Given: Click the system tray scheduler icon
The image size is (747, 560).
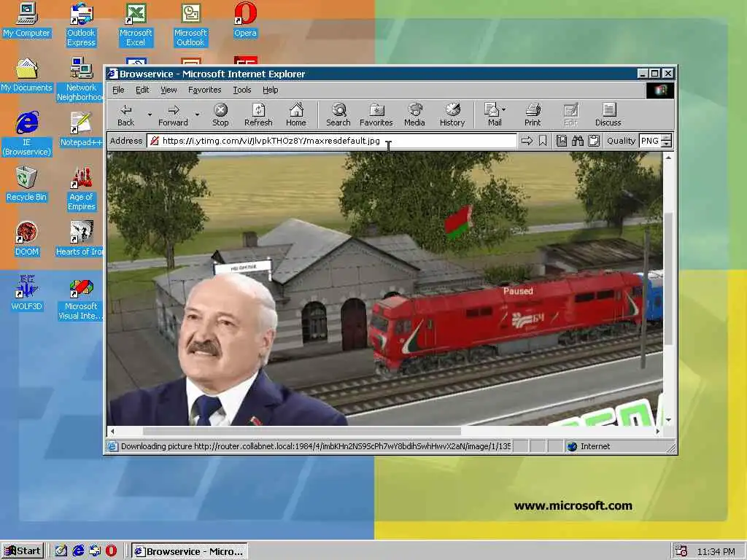Looking at the screenshot, I should coord(681,551).
